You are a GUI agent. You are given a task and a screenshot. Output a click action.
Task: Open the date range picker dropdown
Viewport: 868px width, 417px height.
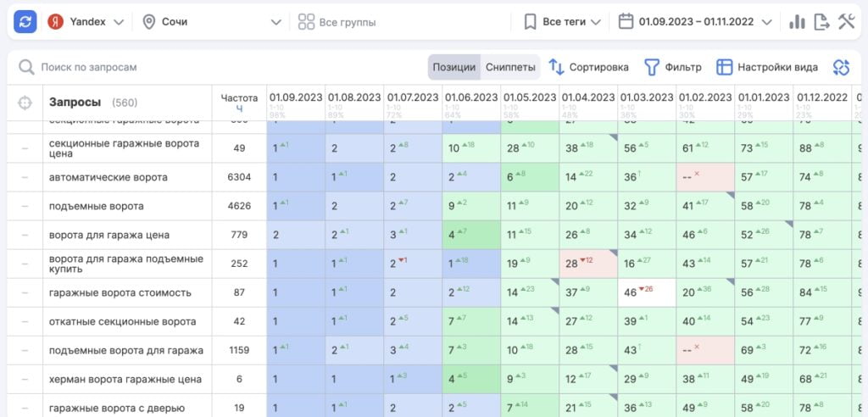(x=696, y=22)
